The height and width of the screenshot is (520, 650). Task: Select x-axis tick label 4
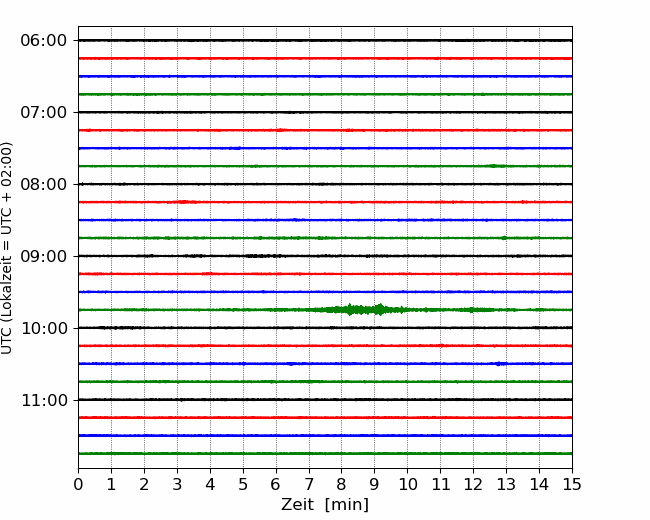(x=210, y=484)
